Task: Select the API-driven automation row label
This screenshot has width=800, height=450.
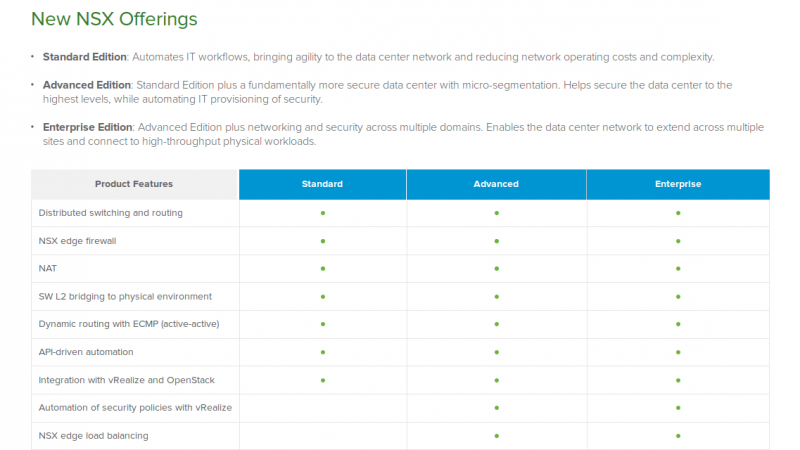Action: pos(85,352)
